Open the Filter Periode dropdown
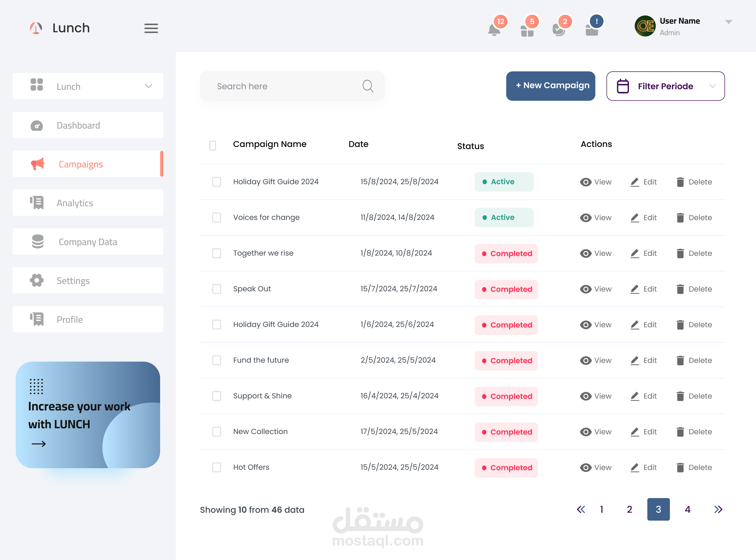The image size is (756, 560). 665,86
